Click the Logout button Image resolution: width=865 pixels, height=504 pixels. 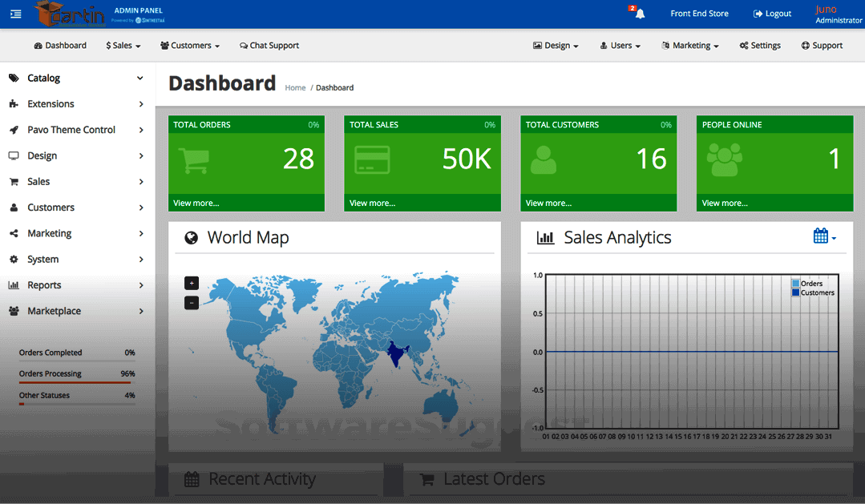772,14
